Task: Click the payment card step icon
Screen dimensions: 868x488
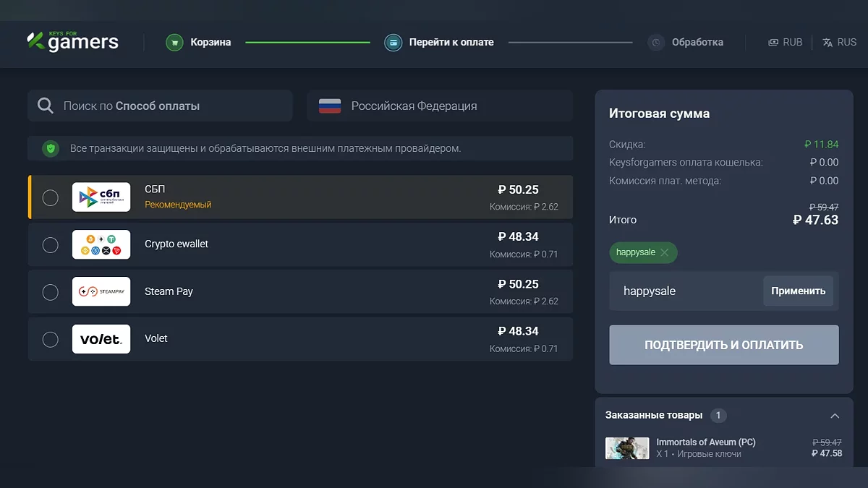Action: click(393, 43)
